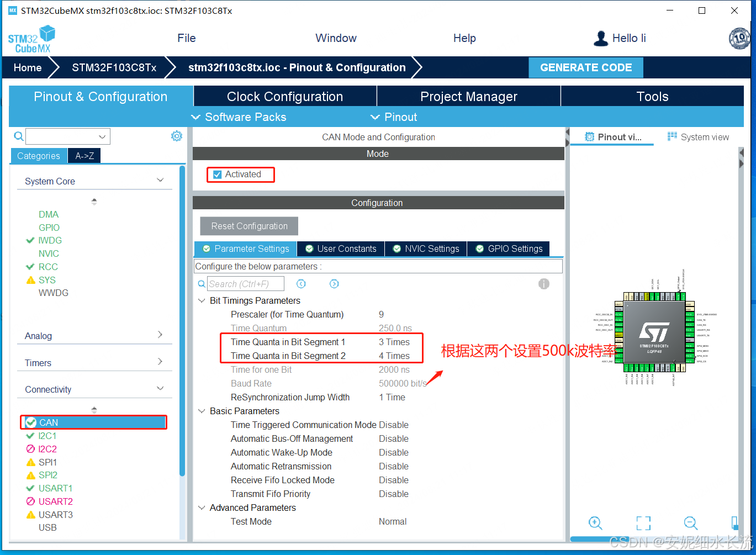Click the next search result arrow
756x555 pixels.
coord(334,283)
